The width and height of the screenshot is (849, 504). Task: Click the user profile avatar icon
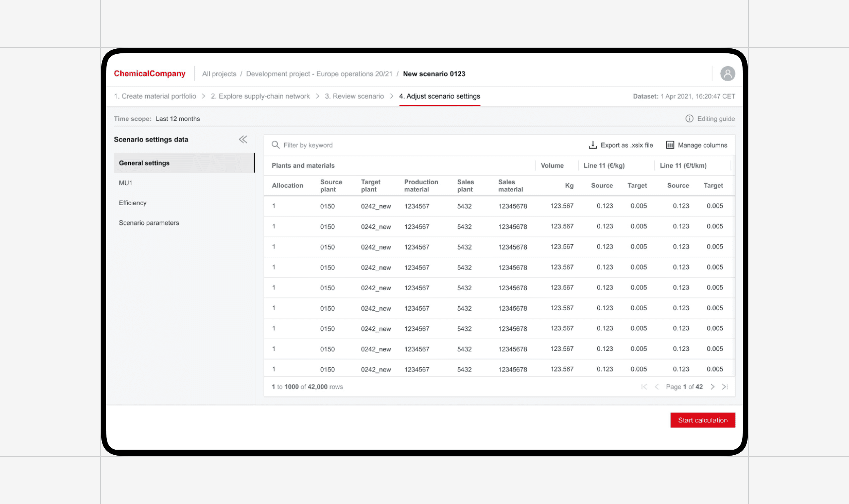click(727, 74)
